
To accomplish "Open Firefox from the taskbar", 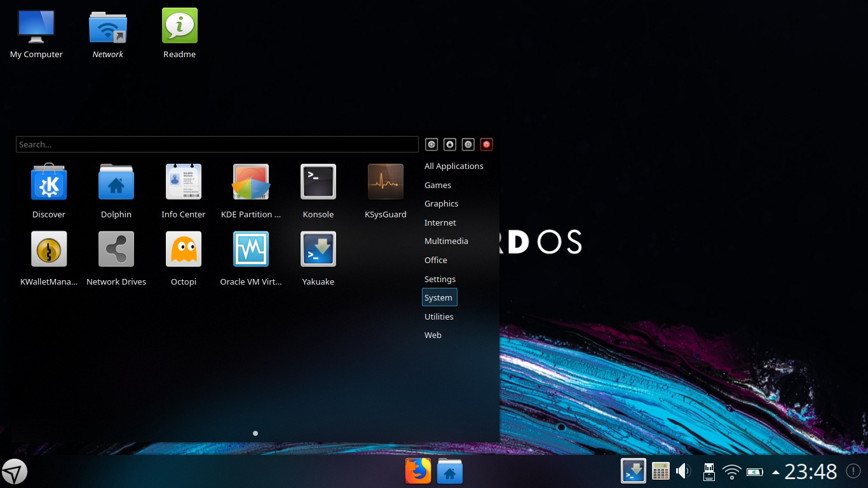I will pos(417,471).
